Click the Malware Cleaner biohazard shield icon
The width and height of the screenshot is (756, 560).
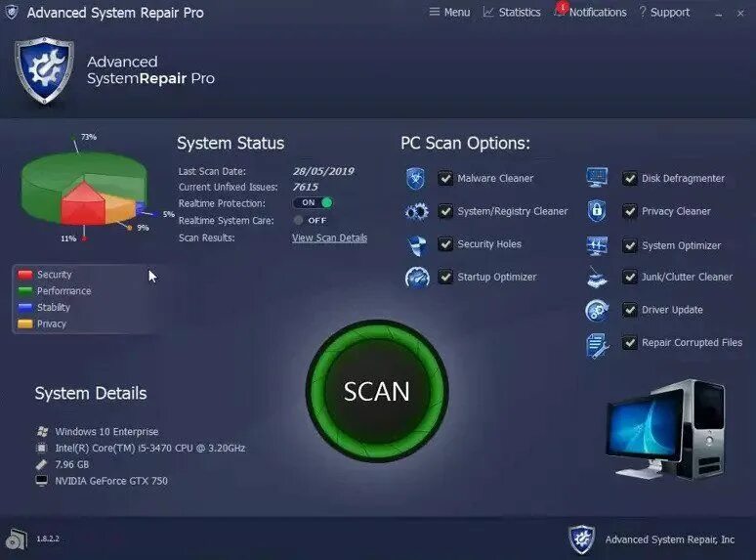pos(416,179)
